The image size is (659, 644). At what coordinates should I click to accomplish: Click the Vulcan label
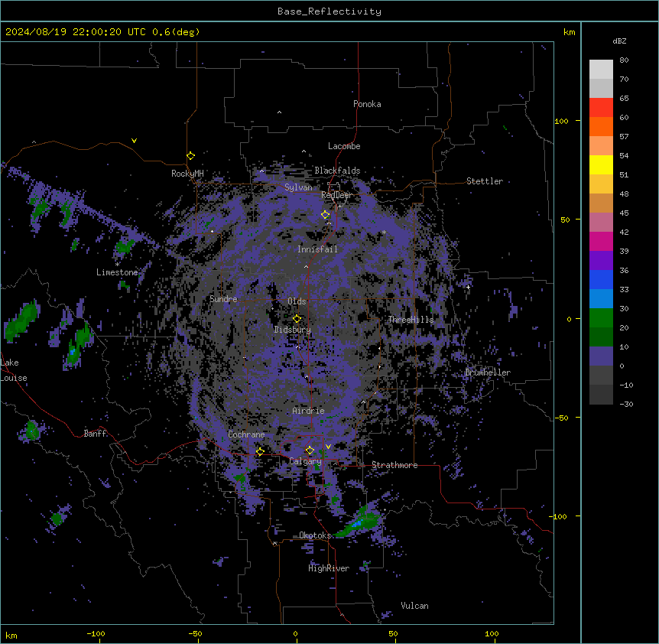tap(415, 606)
